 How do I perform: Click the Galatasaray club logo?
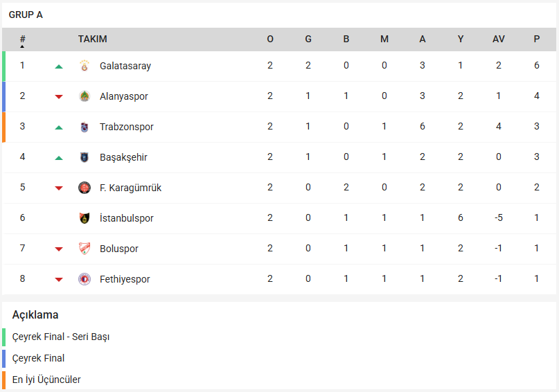(85, 66)
